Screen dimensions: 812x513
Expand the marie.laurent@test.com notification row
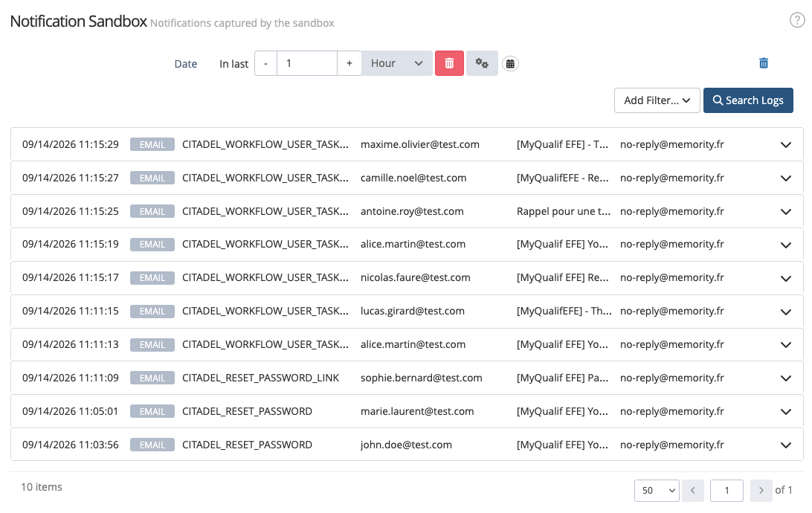[785, 412]
